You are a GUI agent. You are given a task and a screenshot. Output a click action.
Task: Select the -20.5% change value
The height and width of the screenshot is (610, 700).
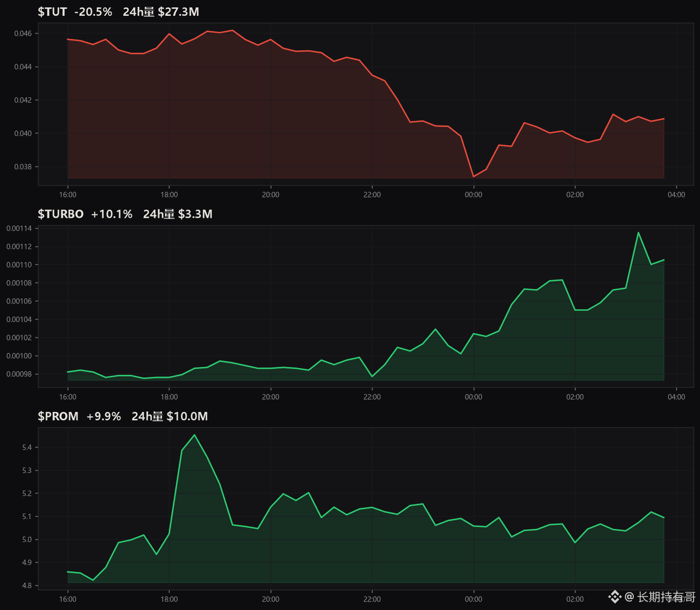click(x=93, y=12)
